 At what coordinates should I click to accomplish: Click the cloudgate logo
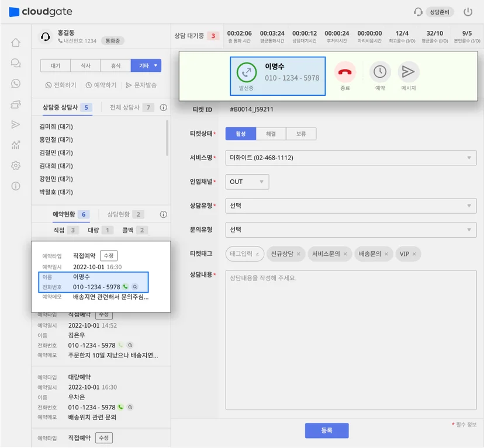[40, 12]
